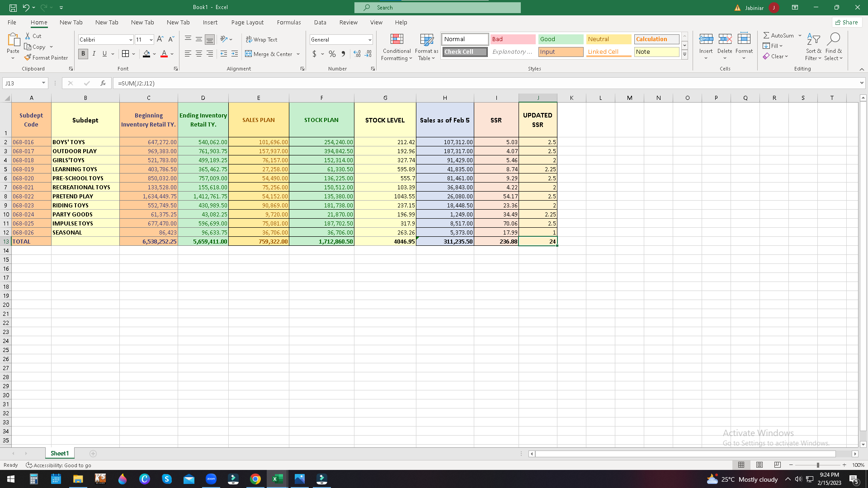Click the Borders icon
This screenshot has width=868, height=488.
tap(126, 54)
